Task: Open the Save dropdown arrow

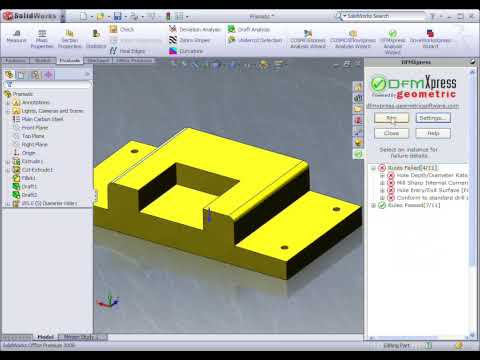Action: pos(125,16)
